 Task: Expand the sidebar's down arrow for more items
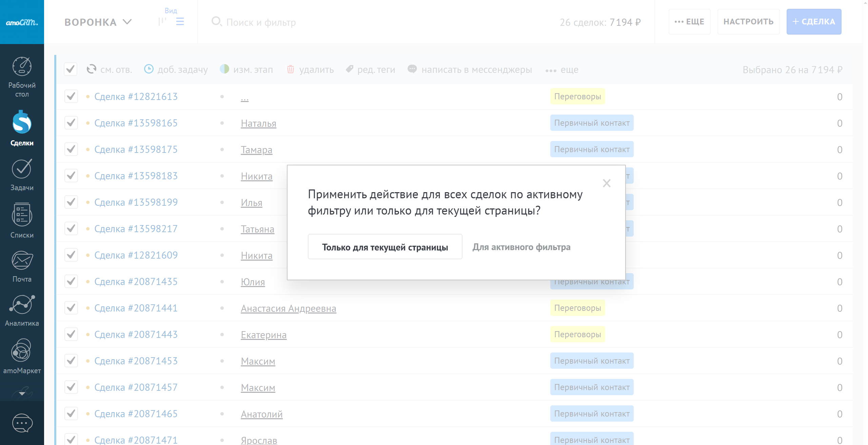pyautogui.click(x=22, y=394)
